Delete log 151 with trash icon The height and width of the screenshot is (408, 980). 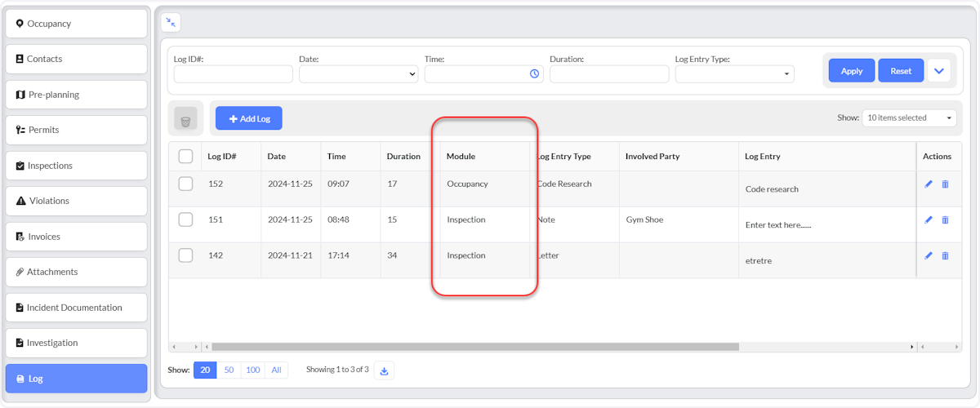coord(946,220)
